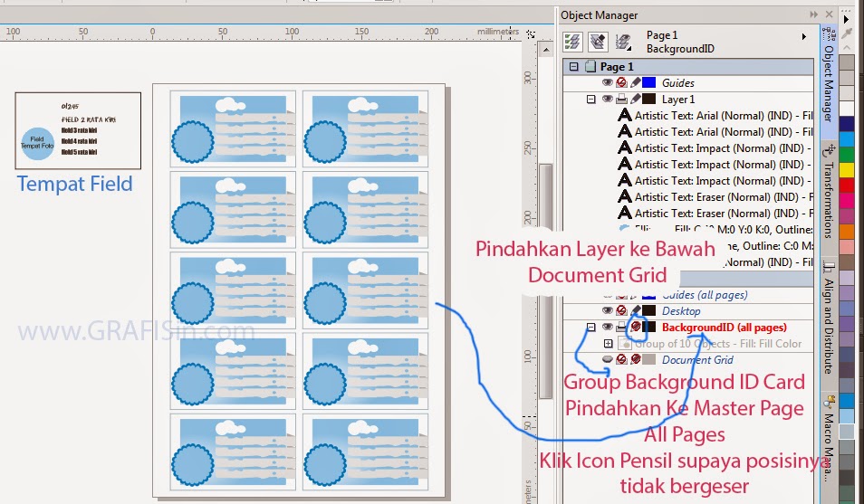The height and width of the screenshot is (504, 864).
Task: Toggle Edit Across Layers icon
Action: click(598, 42)
